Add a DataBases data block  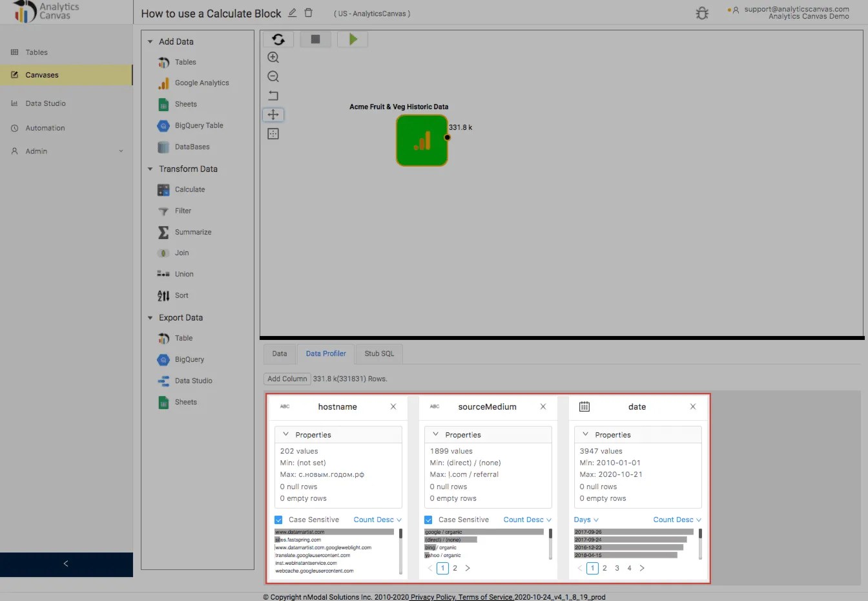pos(184,147)
